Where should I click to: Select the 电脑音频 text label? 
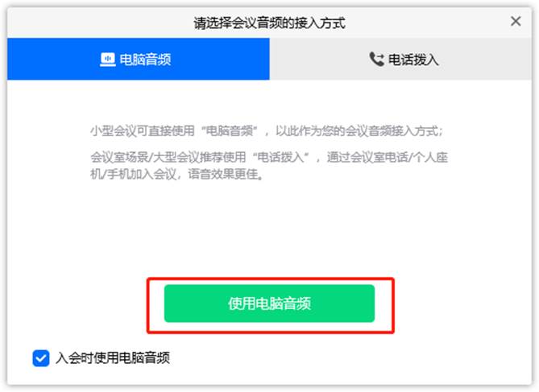[x=145, y=60]
